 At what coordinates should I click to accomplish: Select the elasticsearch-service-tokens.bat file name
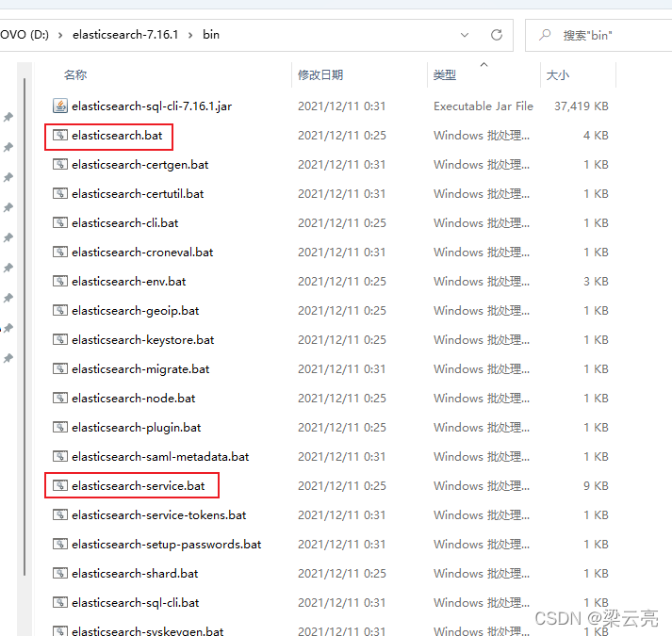(159, 514)
